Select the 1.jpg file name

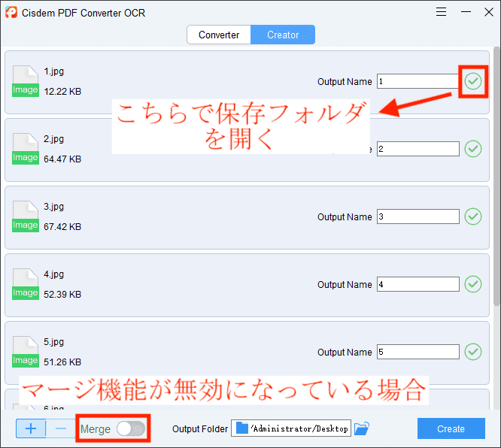pos(53,71)
